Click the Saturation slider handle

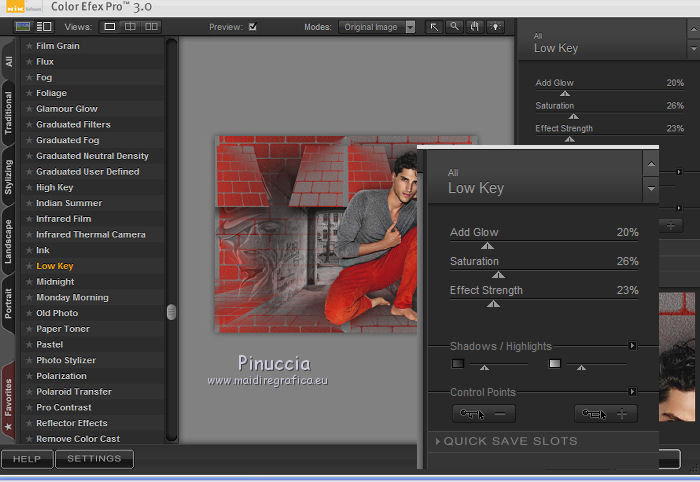pos(498,274)
